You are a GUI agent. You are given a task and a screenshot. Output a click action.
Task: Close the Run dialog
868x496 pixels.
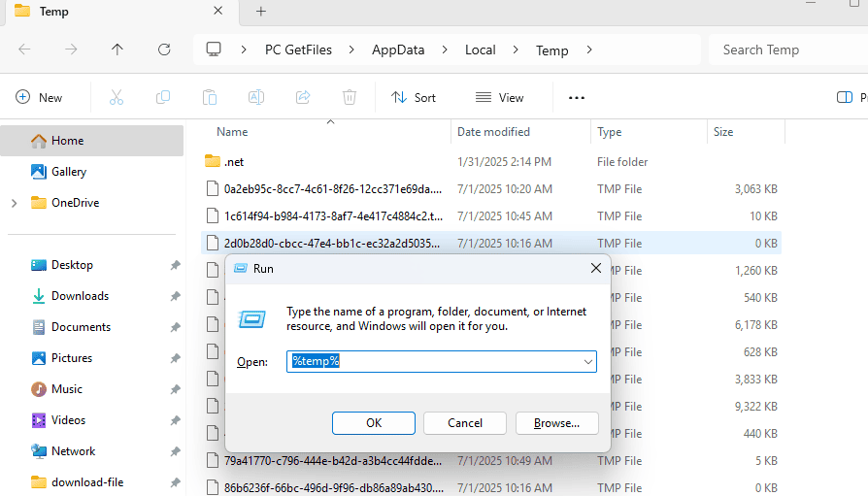coord(595,269)
